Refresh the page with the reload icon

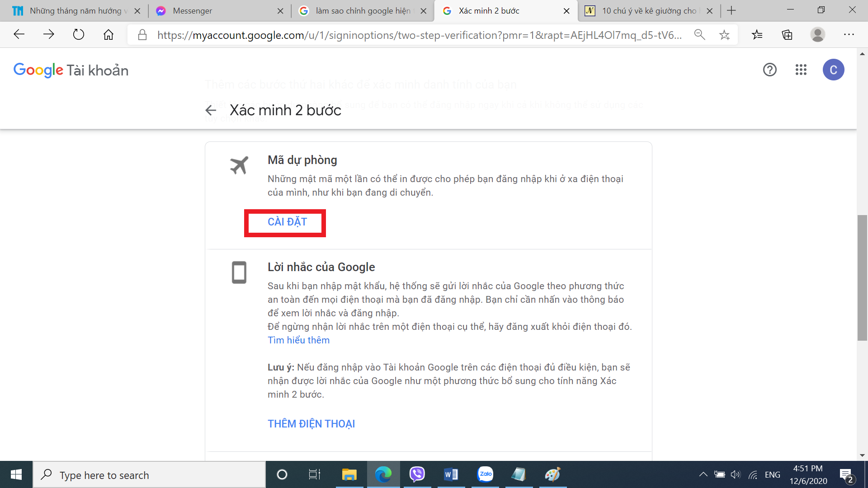(x=79, y=35)
